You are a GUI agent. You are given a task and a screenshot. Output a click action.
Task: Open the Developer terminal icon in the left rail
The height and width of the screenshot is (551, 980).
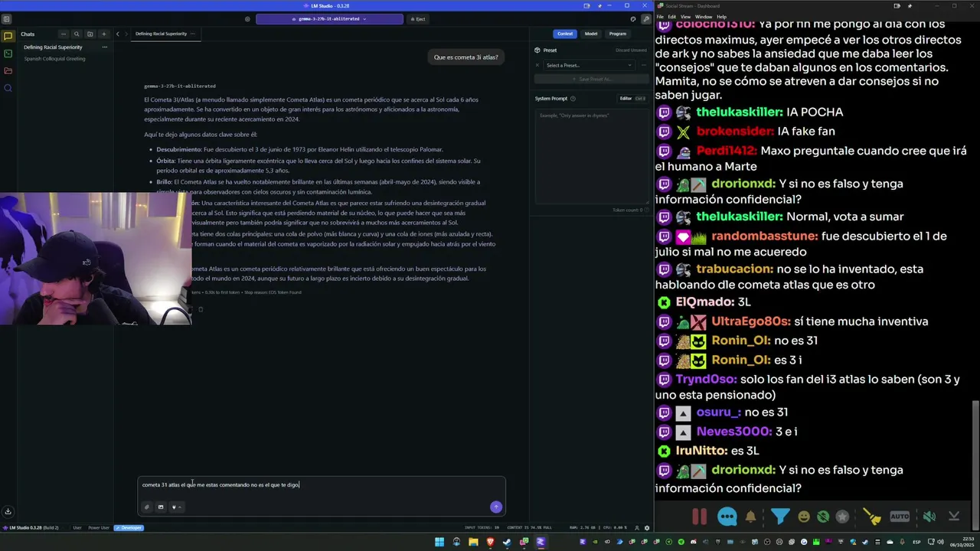click(x=8, y=54)
